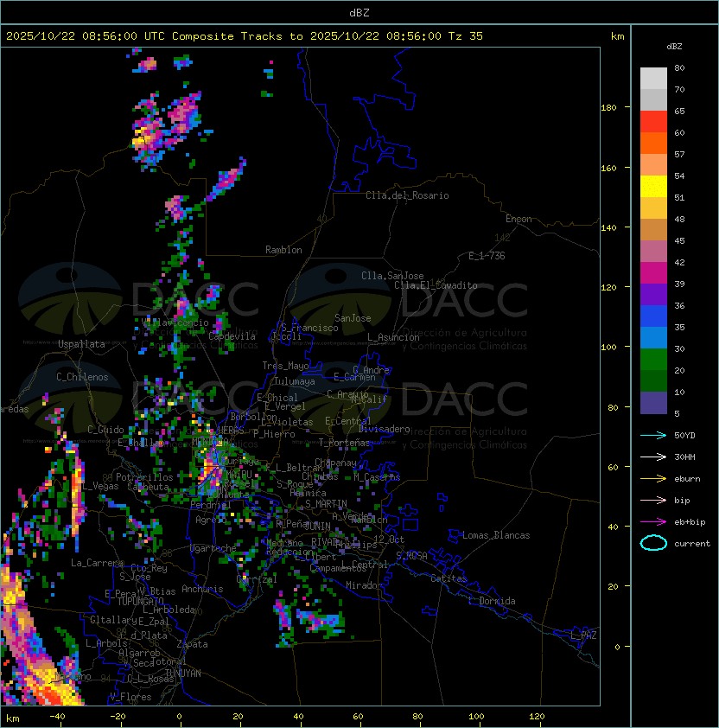Viewport: 719px width, 728px height.
Task: Click the 'Encon' map label
Action: point(519,219)
